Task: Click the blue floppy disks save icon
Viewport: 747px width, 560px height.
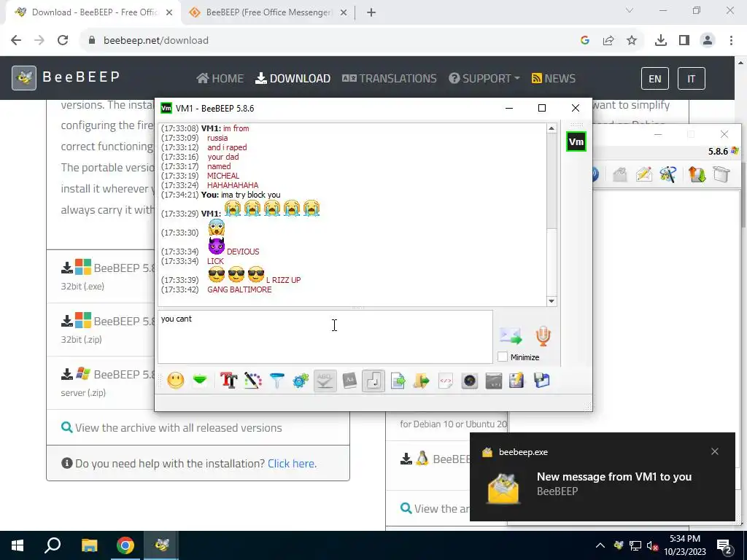Action: pos(542,381)
